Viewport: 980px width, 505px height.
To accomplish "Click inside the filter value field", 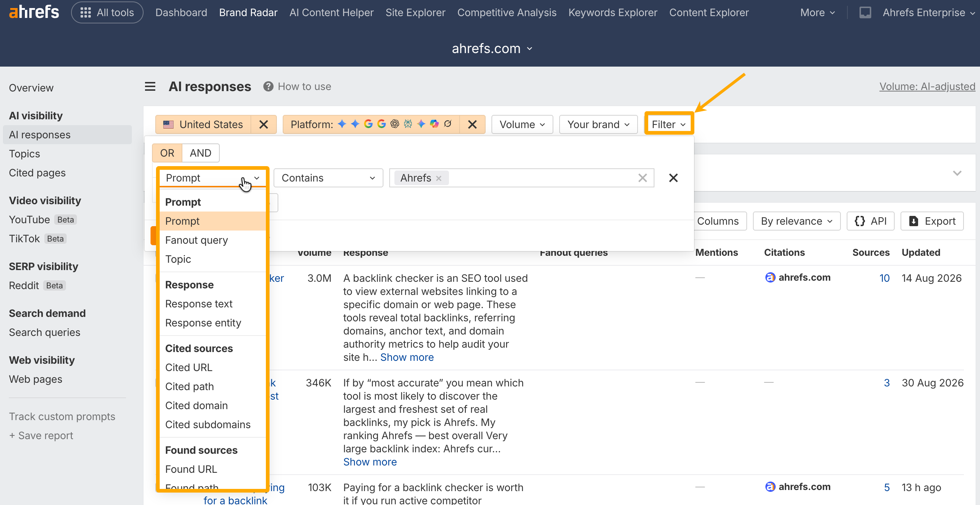I will [521, 178].
